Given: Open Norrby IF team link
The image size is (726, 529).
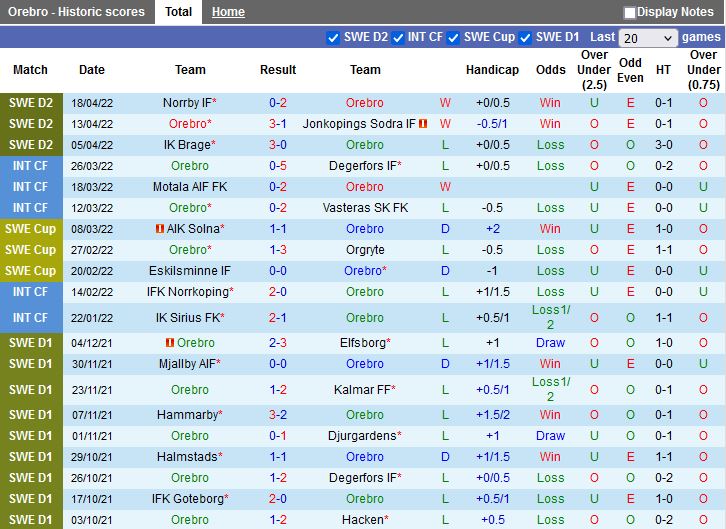Looking at the screenshot, I should pyautogui.click(x=187, y=103).
